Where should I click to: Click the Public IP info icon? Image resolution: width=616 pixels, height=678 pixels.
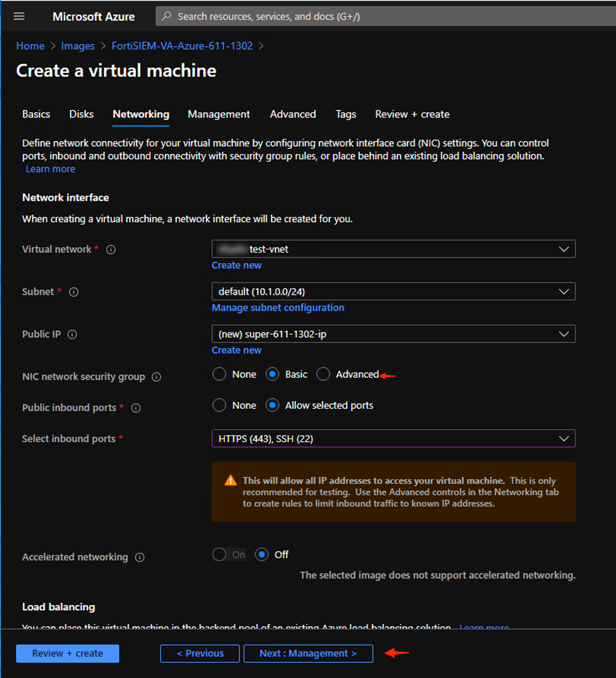72,335
